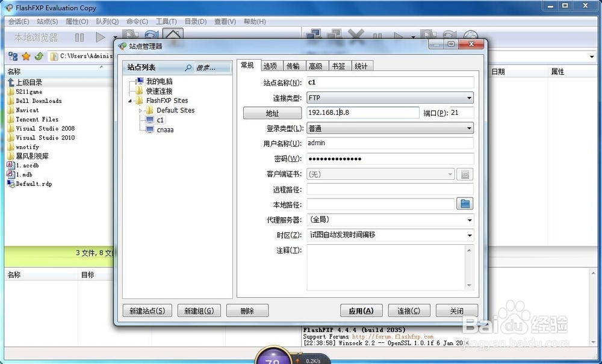Click the connect computers icon in remote toolbar
The width and height of the screenshot is (602, 364).
[313, 35]
